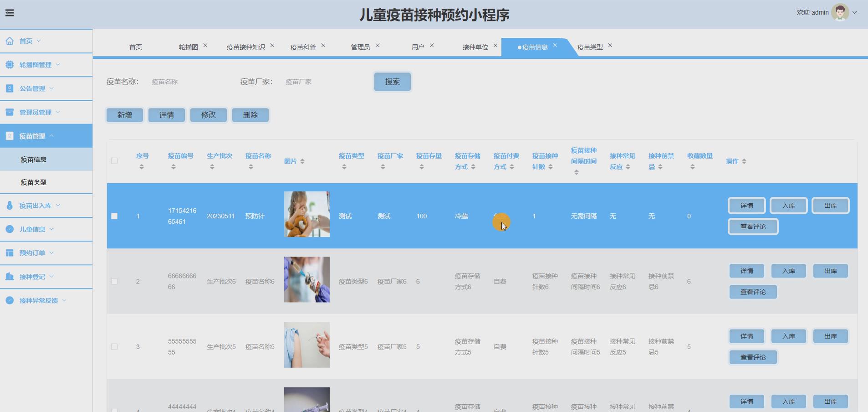Click the 接种登记 registration icon
The height and width of the screenshot is (412, 868).
coord(10,277)
